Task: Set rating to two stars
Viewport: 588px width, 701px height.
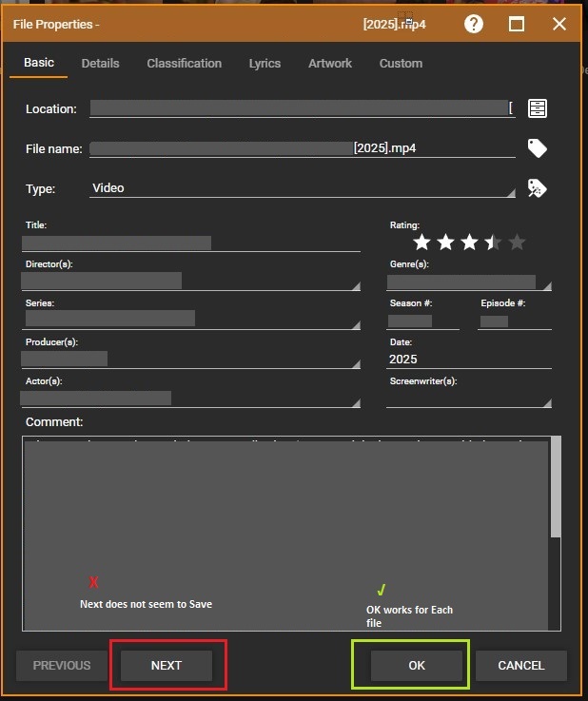Action: pos(445,243)
